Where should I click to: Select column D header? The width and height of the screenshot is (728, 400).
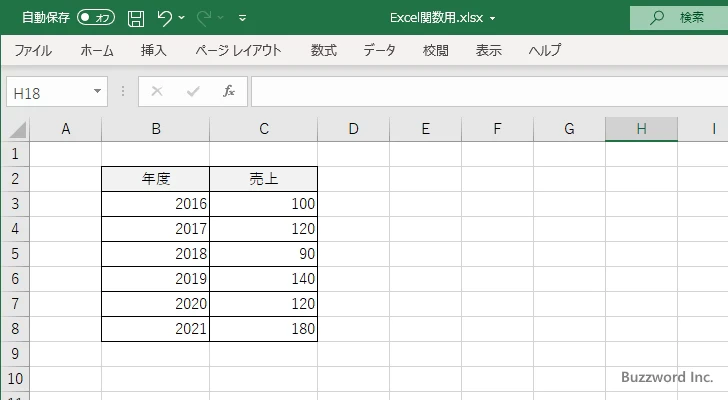point(353,129)
